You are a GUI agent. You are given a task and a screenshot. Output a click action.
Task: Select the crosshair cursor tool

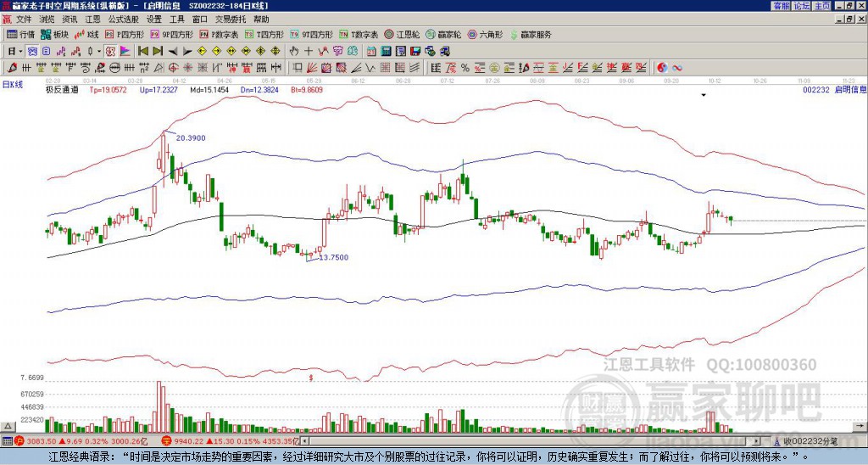pyautogui.click(x=309, y=51)
